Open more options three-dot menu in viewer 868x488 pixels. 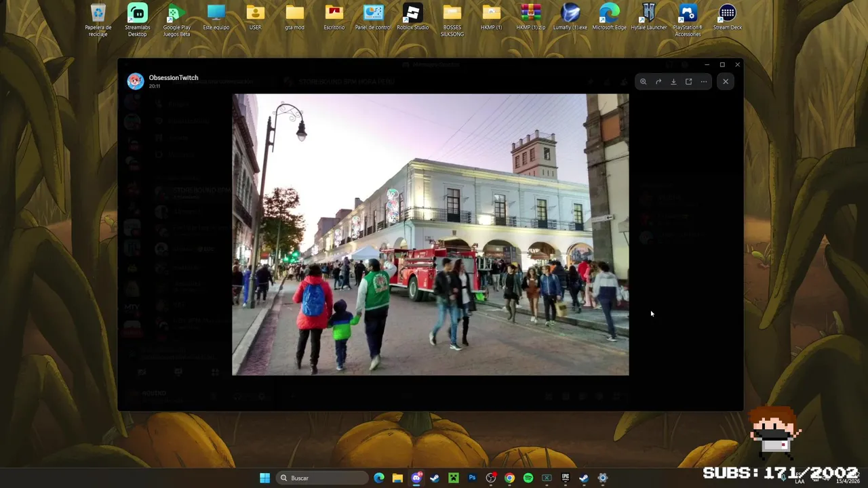[x=704, y=82]
